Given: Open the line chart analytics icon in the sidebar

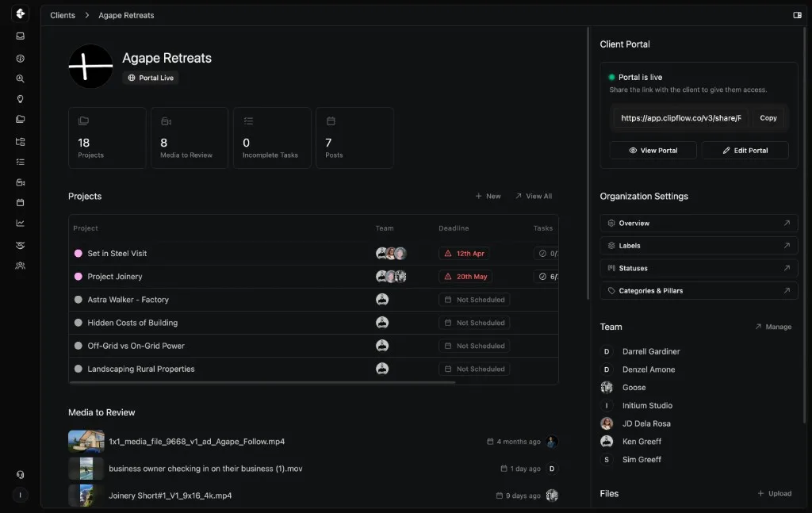Looking at the screenshot, I should (x=20, y=223).
